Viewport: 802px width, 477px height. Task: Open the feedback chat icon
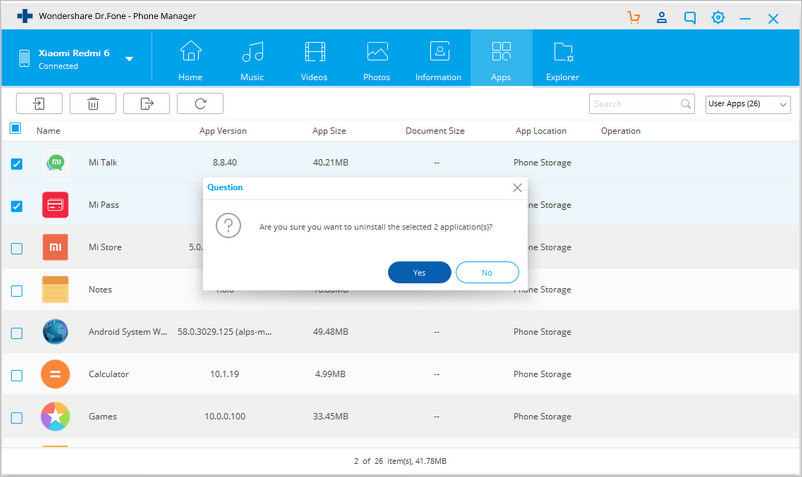690,18
